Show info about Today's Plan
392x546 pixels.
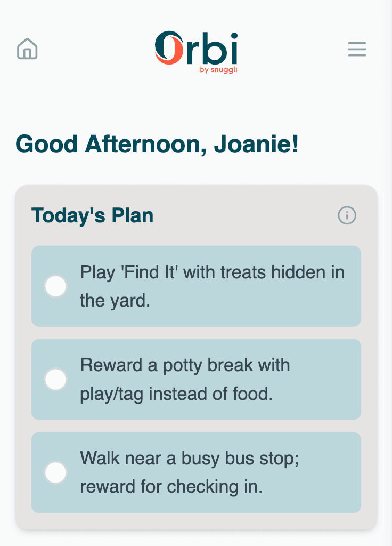[x=347, y=215]
